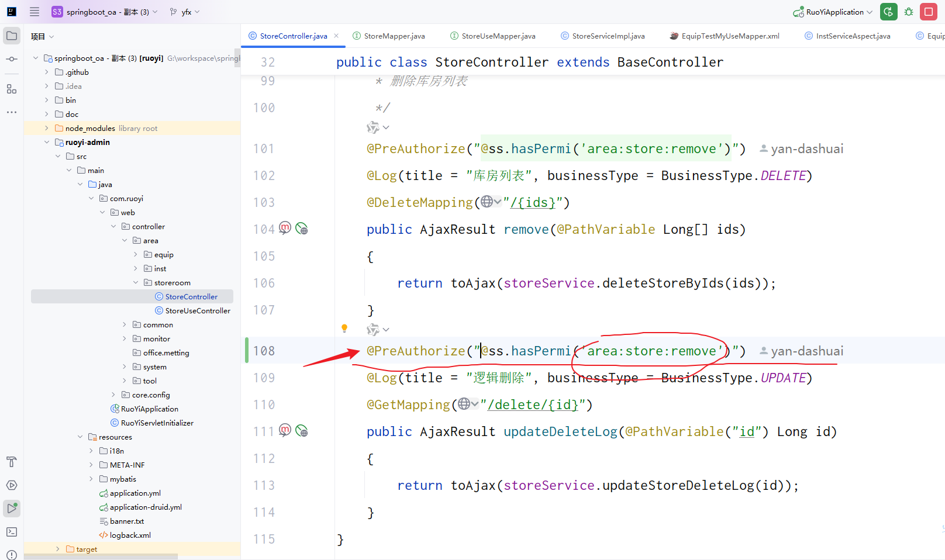Collapse the ruoyi-admin module
The width and height of the screenshot is (945, 560).
point(47,142)
